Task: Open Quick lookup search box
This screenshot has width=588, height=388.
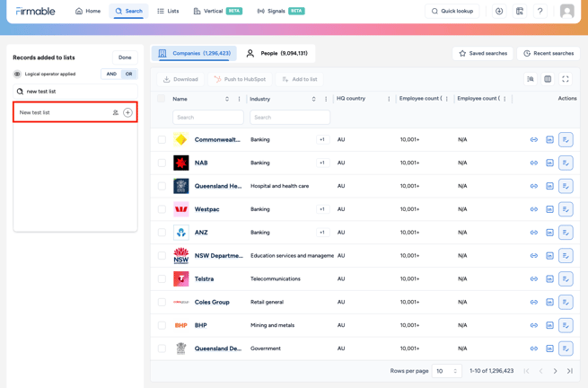Action: coord(452,12)
